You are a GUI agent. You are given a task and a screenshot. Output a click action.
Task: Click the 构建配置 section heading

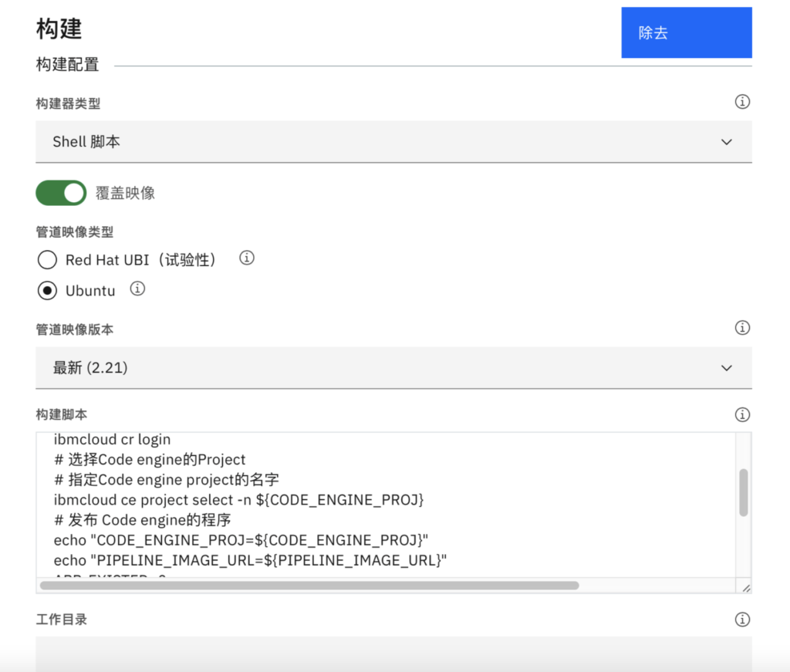click(68, 65)
